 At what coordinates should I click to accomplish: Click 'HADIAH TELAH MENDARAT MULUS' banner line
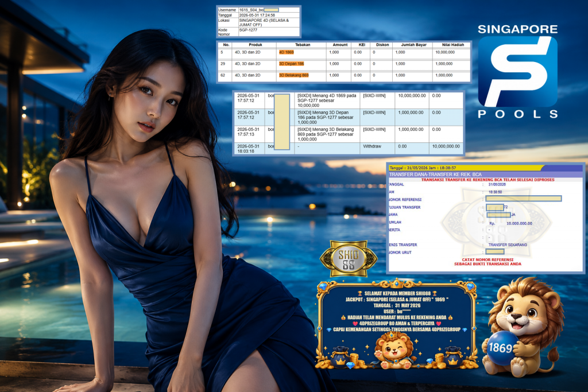coord(397,317)
